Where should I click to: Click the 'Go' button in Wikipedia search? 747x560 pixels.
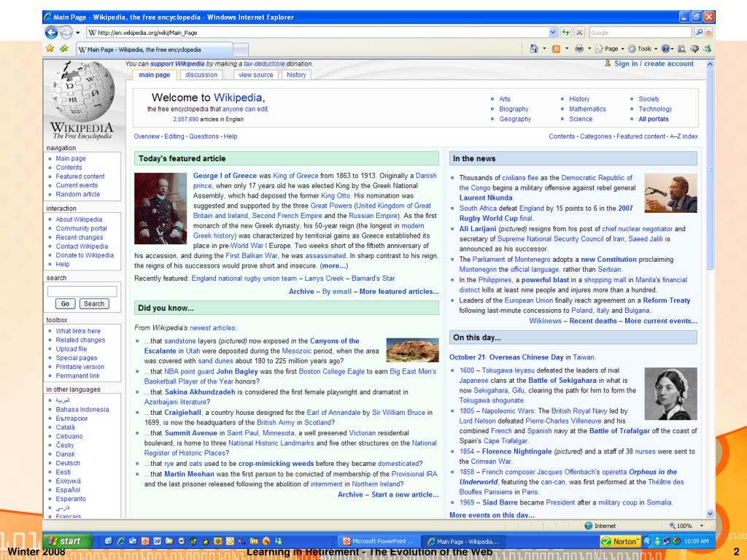coord(65,304)
